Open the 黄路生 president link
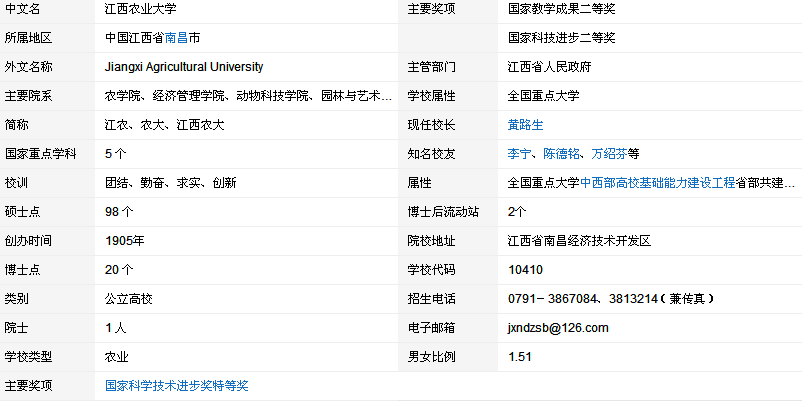Viewport: 812px width, 407px height. tap(525, 125)
